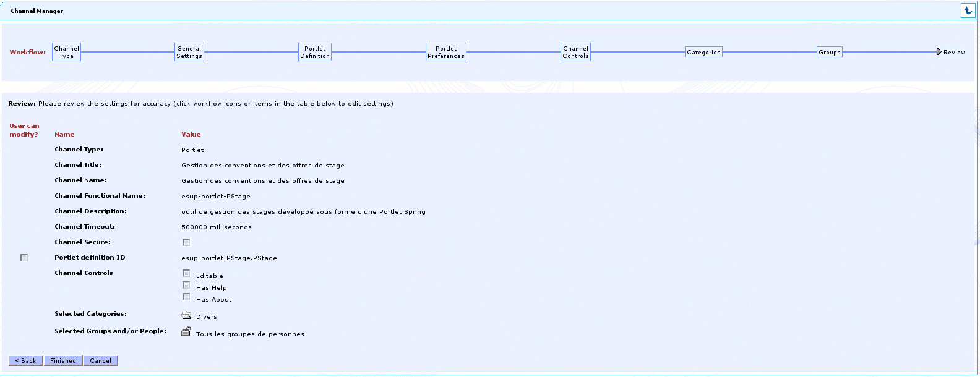
Task: Go to Channel Type workflow step
Action: (x=66, y=52)
